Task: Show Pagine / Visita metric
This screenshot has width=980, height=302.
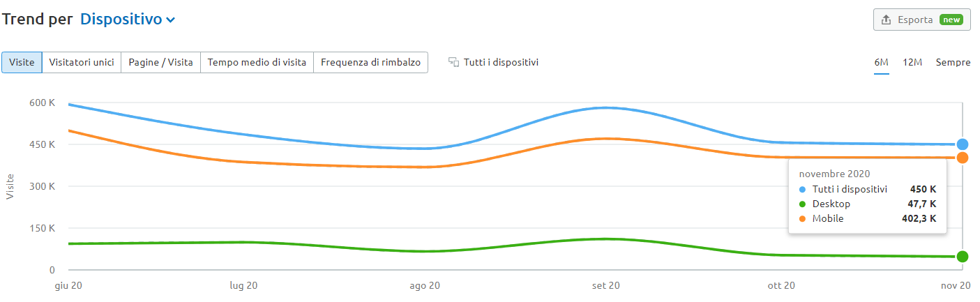Action: coord(161,62)
